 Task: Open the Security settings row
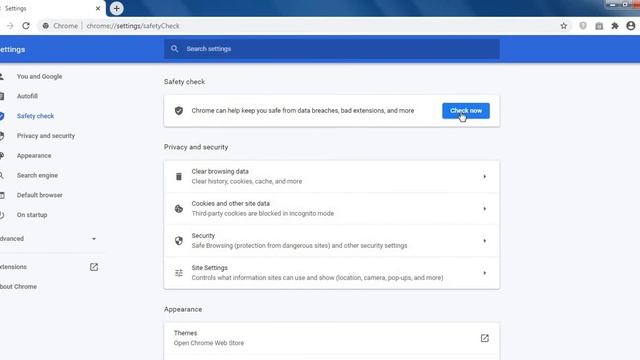tap(331, 241)
